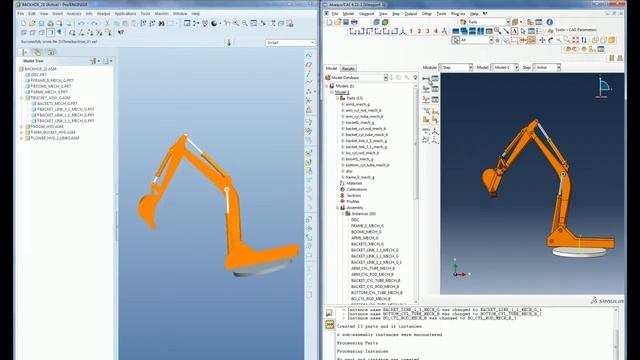
Task: Select the datum plane tool in Pro/ENGINEER sidebar
Action: [x=309, y=64]
